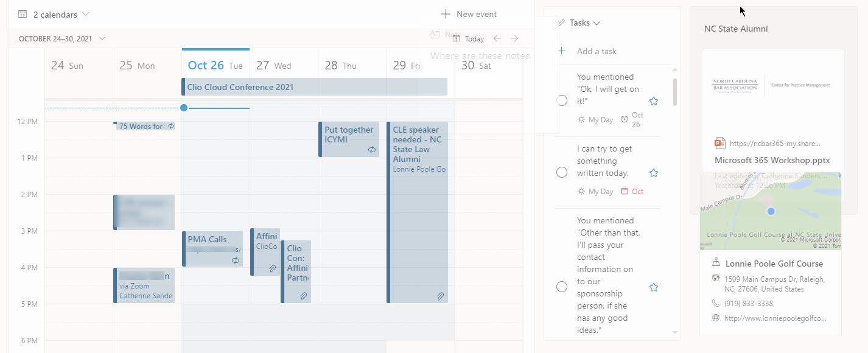Mark "Ok, I will get on it!" task complete
The image size is (868, 353).
[562, 101]
